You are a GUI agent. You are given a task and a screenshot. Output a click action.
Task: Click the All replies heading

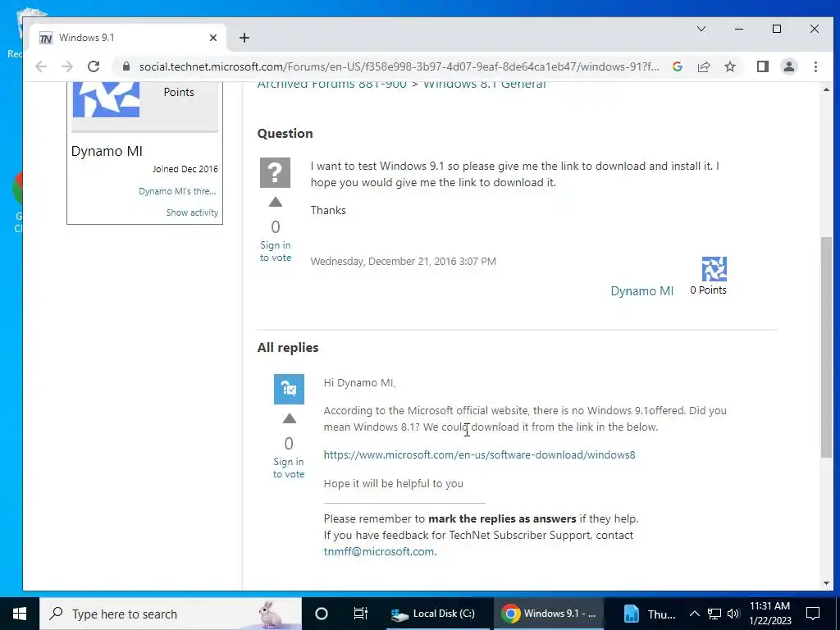coord(288,348)
